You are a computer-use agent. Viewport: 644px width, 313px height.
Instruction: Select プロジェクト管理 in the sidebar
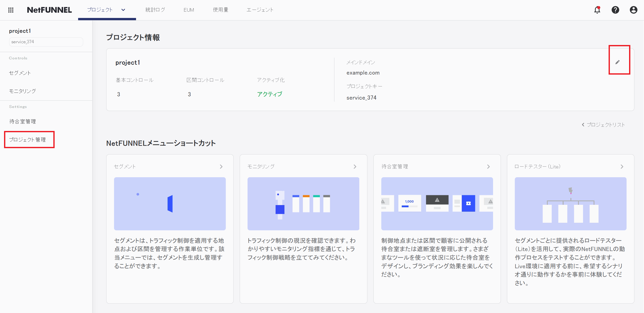(x=28, y=139)
